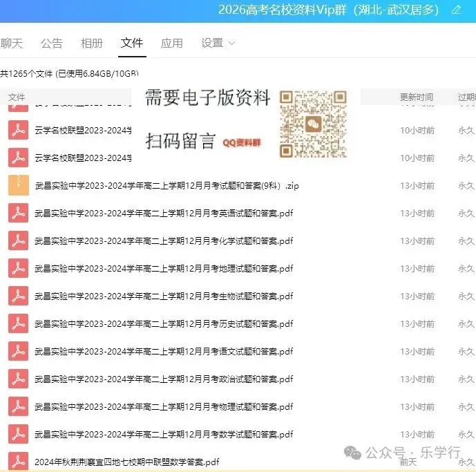Expand the 设置 dropdown chevron
The height and width of the screenshot is (472, 476).
[x=231, y=44]
